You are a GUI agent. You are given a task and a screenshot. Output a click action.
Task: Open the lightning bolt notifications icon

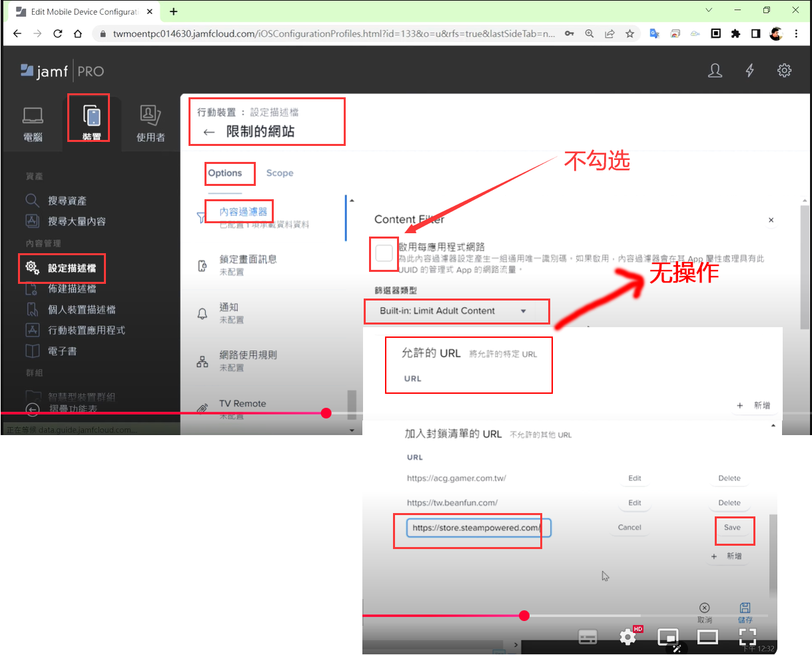coord(750,71)
